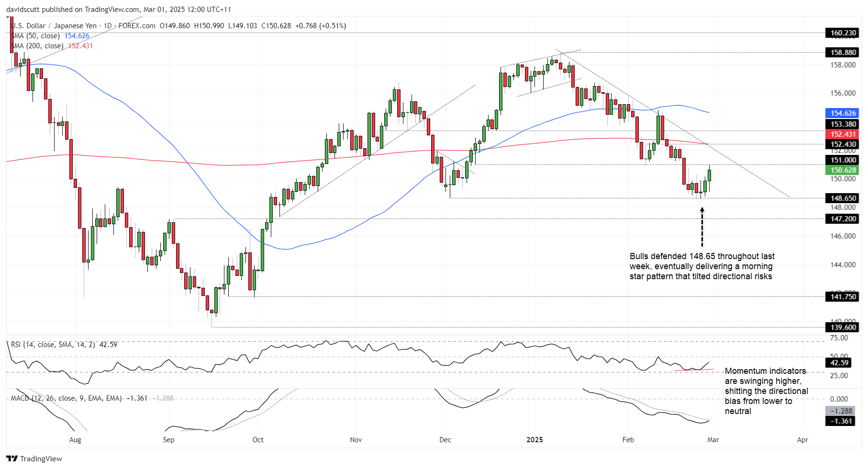Click the Nov label on the time axis
The height and width of the screenshot is (469, 868).
pos(356,440)
